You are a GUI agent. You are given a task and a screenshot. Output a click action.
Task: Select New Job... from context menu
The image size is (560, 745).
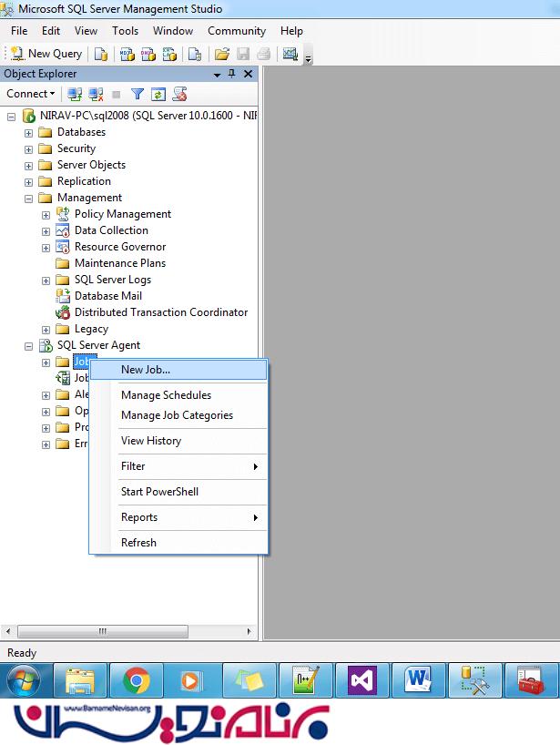(146, 370)
